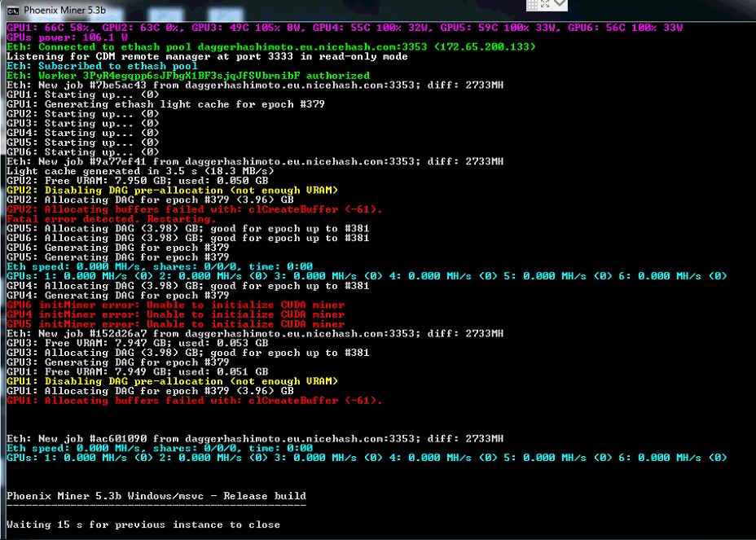Click 'GPU3: Generating DAG for epoch #379' line

117,362
